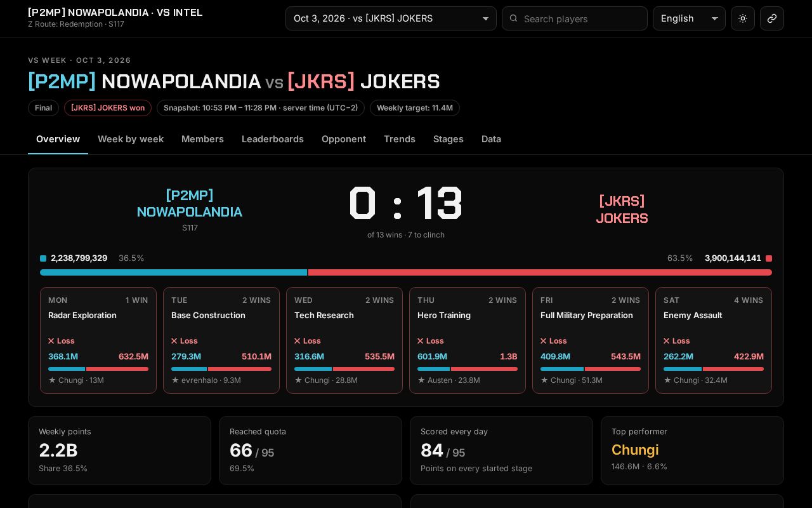This screenshot has height=508, width=812.
Task: Focus the Search players field
Action: pos(575,18)
